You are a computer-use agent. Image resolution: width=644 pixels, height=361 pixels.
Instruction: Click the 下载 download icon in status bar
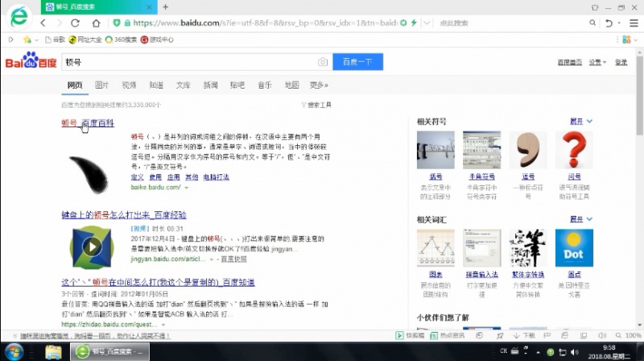524,335
